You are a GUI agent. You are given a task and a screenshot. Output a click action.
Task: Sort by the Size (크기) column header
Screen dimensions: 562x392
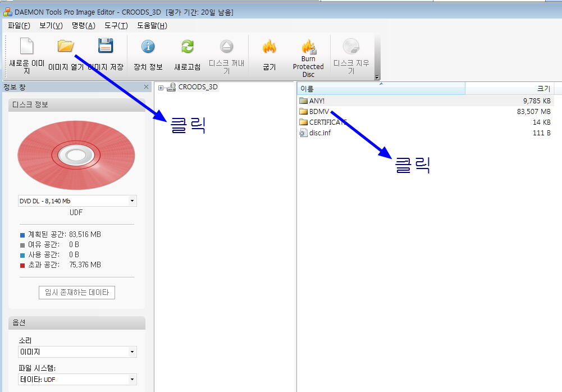[x=509, y=89]
